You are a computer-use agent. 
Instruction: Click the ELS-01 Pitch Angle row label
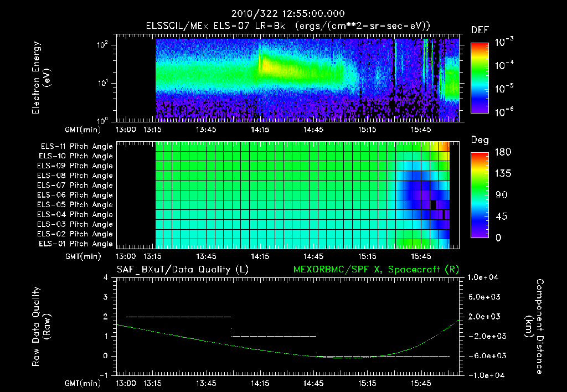(x=76, y=244)
